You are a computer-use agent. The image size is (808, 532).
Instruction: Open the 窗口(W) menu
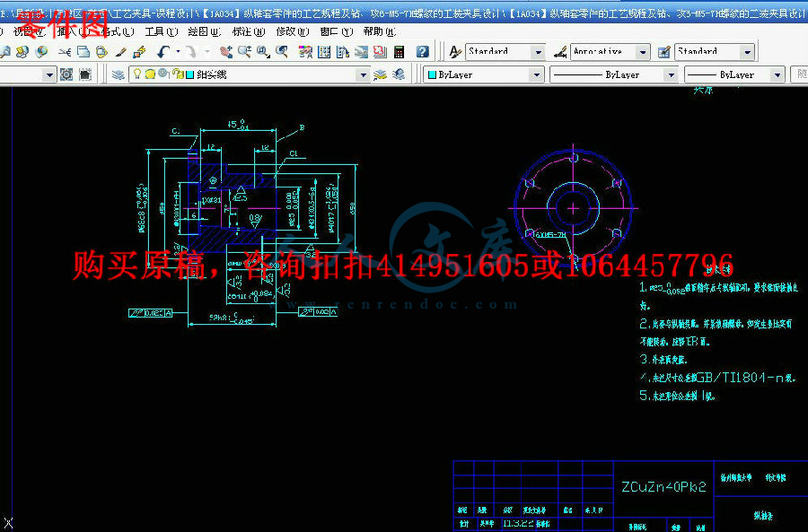coord(336,32)
